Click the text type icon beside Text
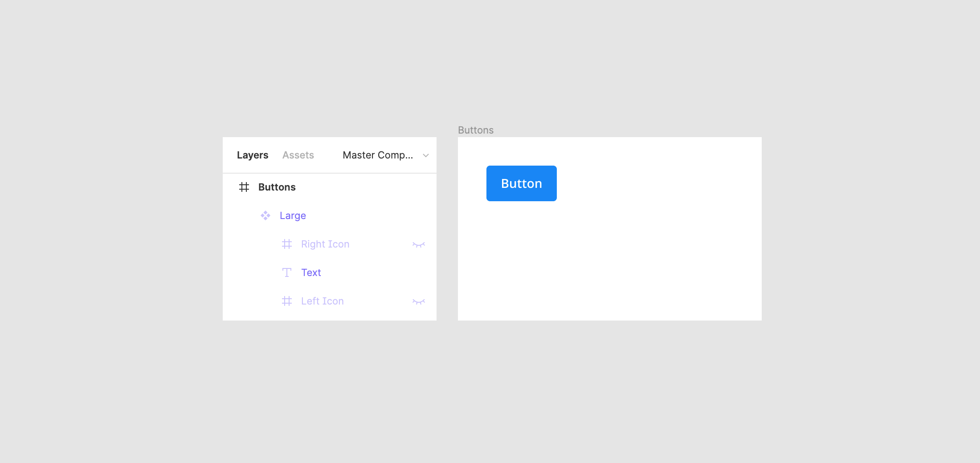Viewport: 980px width, 463px height. [287, 272]
